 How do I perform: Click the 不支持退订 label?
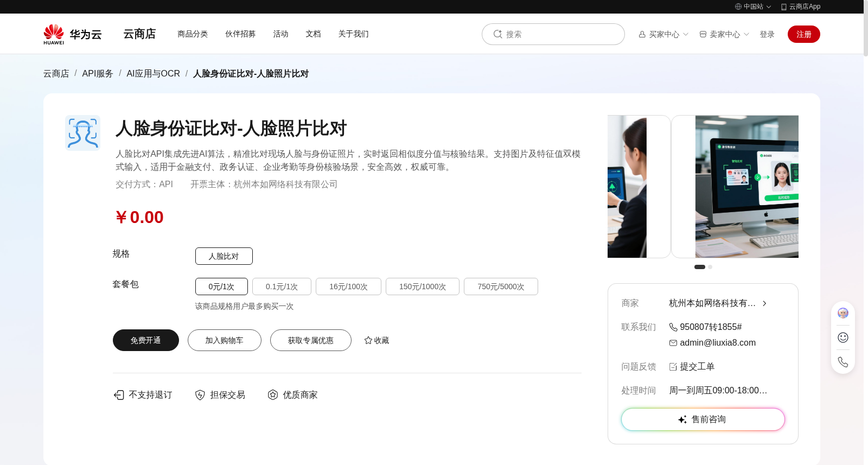click(x=150, y=395)
